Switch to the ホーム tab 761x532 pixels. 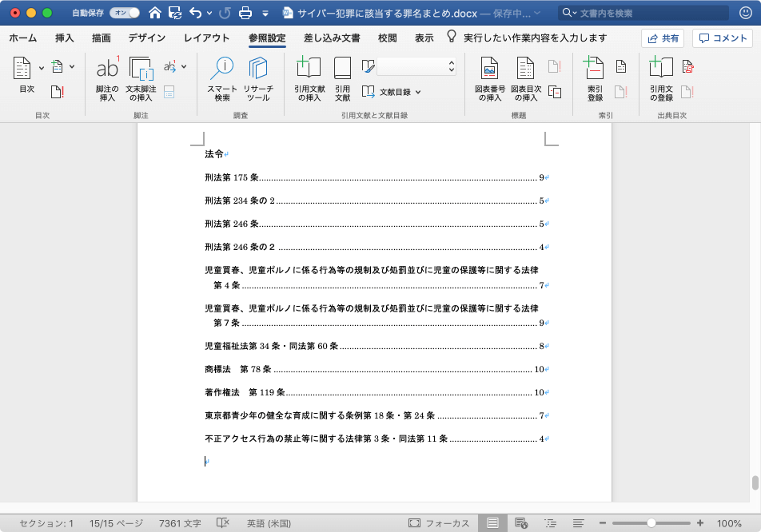pos(23,38)
